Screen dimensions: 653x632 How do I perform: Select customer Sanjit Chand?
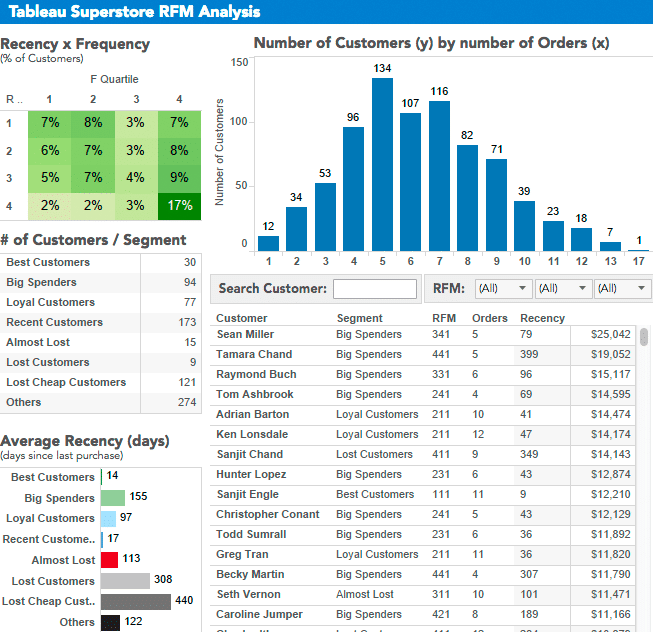pyautogui.click(x=250, y=454)
